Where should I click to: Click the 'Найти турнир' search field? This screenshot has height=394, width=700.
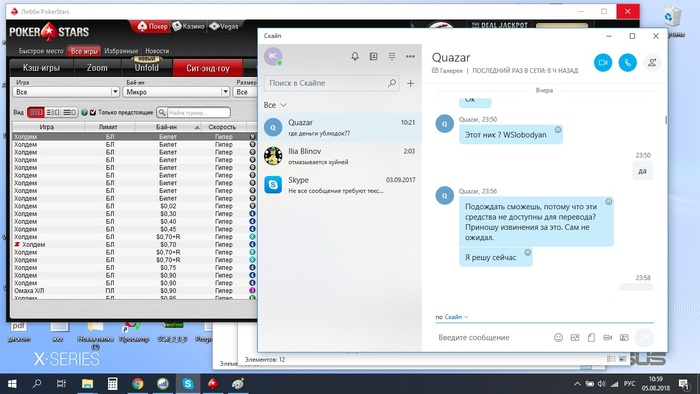click(199, 112)
